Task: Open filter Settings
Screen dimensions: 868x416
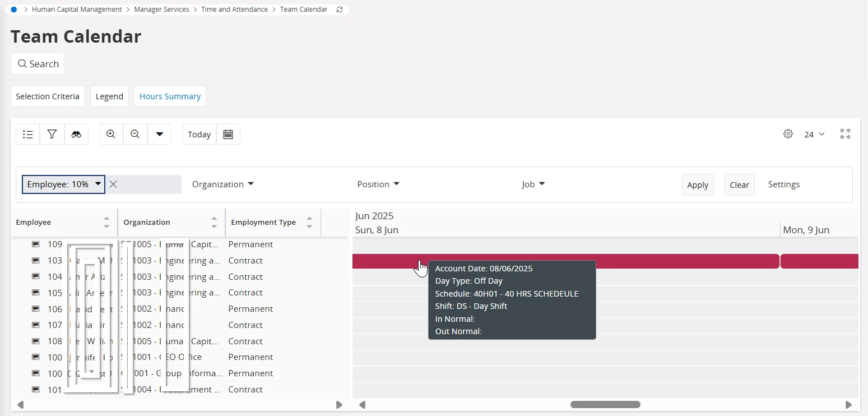Action: pos(784,184)
